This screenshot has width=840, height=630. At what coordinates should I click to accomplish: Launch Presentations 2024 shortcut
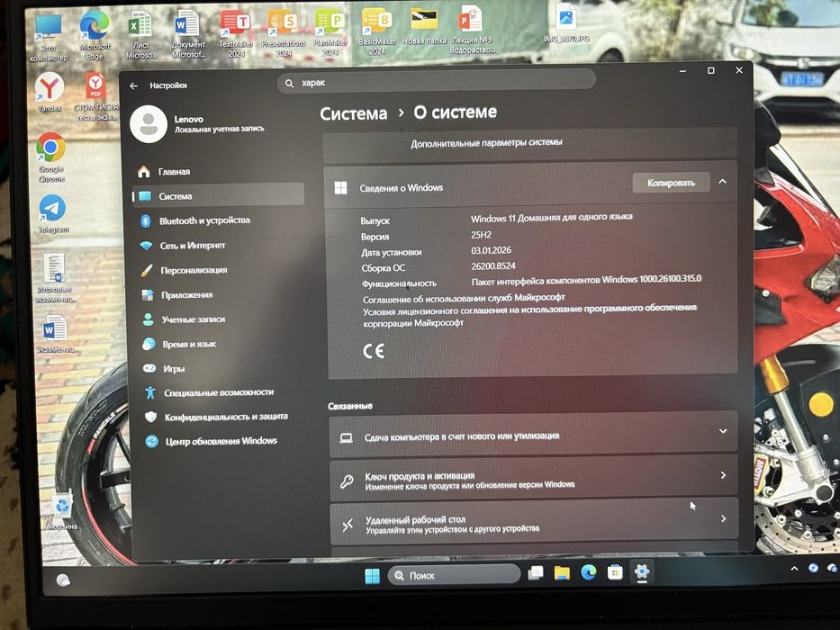click(284, 33)
